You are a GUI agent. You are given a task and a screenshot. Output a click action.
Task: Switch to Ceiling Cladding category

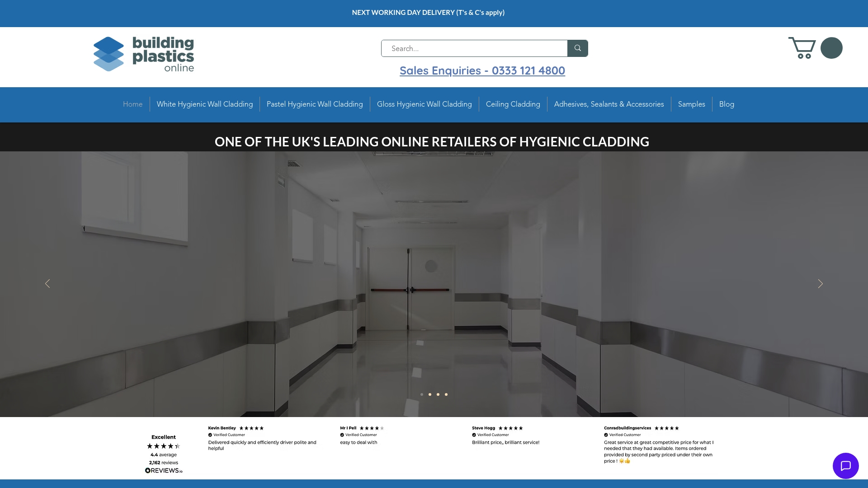(513, 104)
